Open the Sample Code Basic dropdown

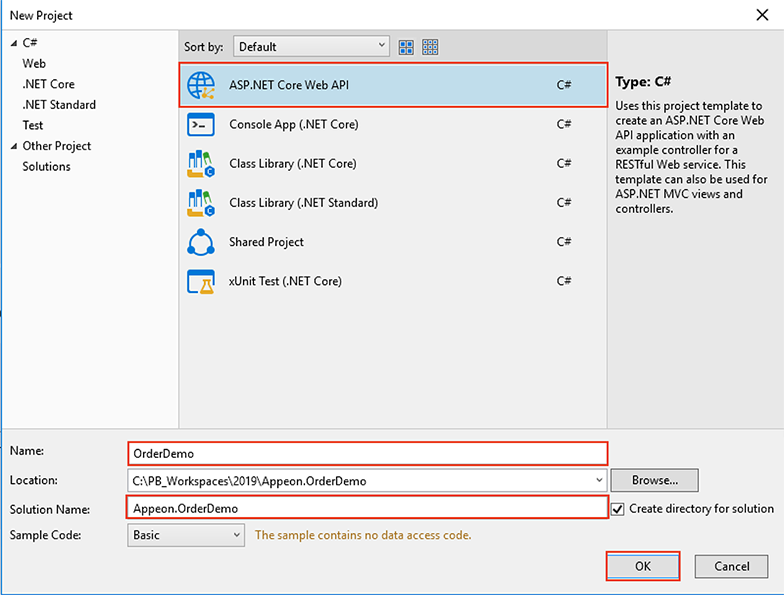tap(187, 535)
